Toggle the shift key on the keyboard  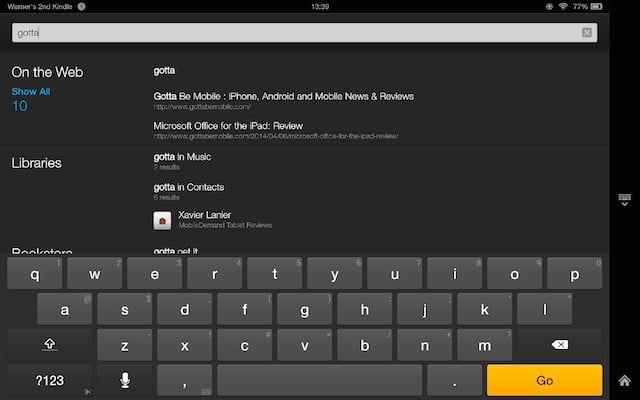(49, 345)
